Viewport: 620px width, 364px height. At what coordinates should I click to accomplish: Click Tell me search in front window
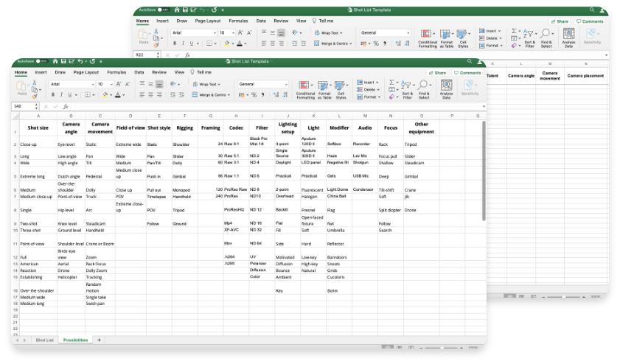tap(201, 72)
